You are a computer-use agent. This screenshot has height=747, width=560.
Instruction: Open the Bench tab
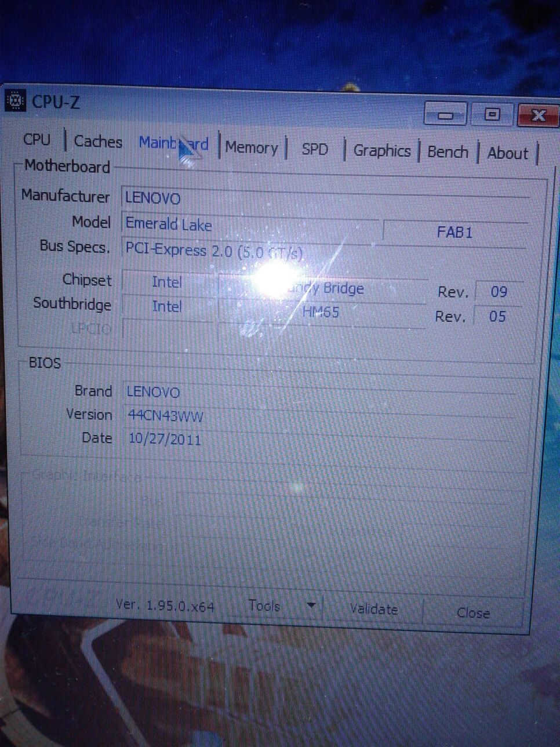448,152
